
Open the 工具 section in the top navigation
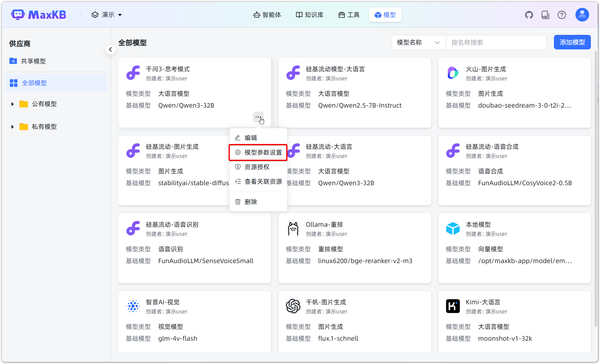(349, 15)
